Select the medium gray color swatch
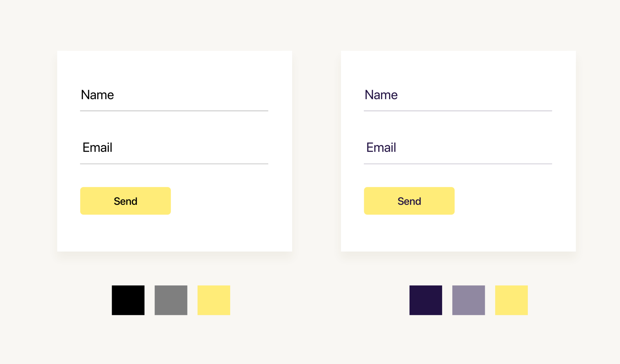Viewport: 620px width, 364px height. coord(171,300)
